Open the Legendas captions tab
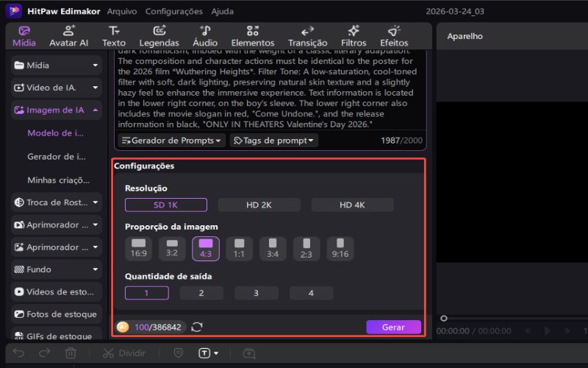 pyautogui.click(x=159, y=35)
